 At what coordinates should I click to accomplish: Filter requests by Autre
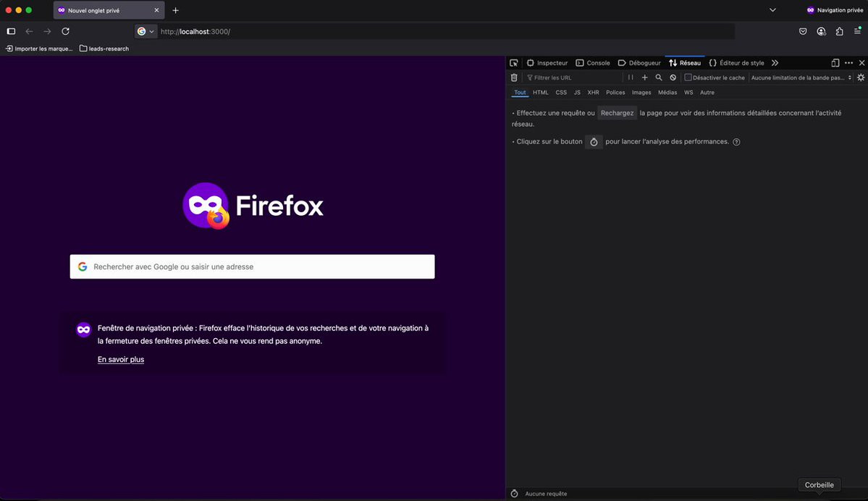pyautogui.click(x=707, y=93)
